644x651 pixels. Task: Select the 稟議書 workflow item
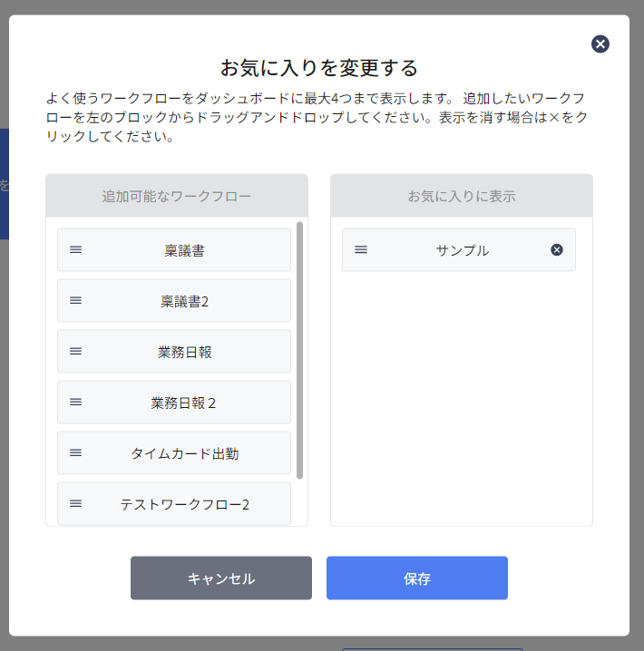click(x=174, y=250)
